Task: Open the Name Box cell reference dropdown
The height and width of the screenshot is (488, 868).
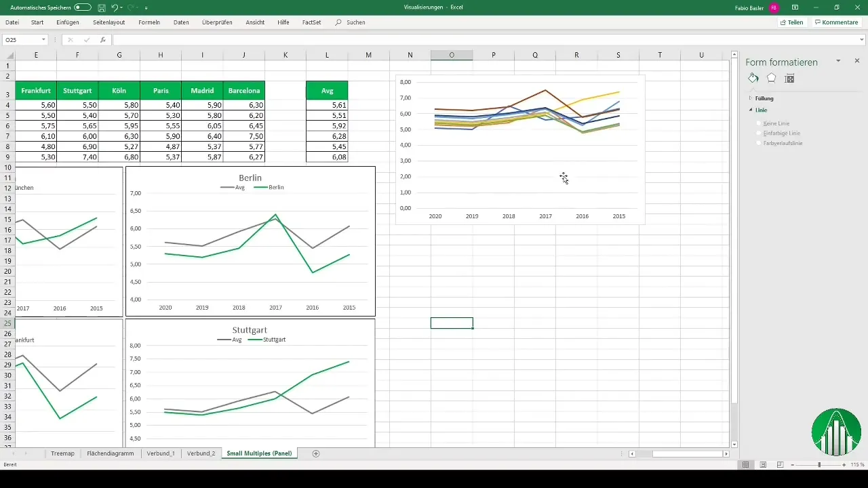Action: 43,40
